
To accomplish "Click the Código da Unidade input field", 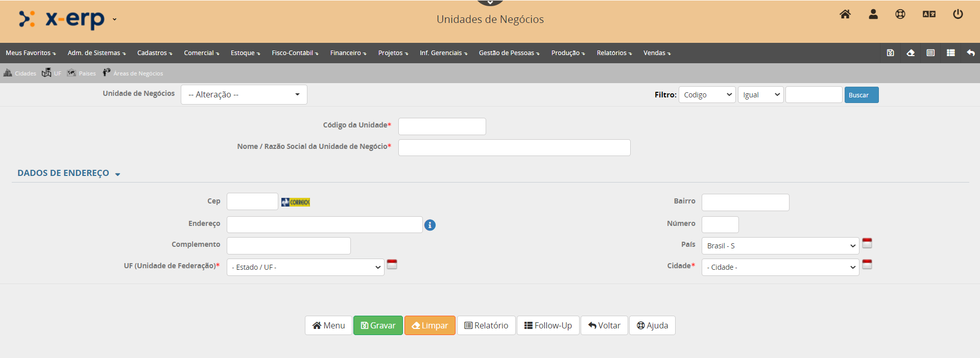I will click(442, 126).
